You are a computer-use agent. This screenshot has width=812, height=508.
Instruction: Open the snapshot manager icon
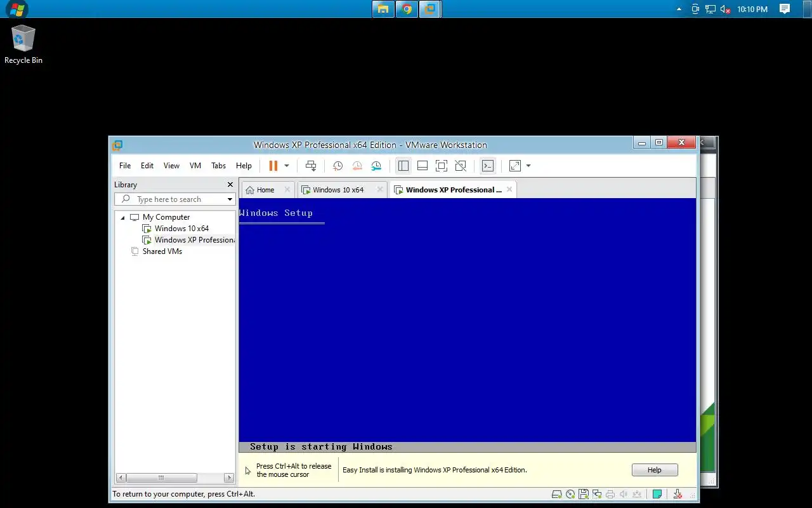coord(376,166)
